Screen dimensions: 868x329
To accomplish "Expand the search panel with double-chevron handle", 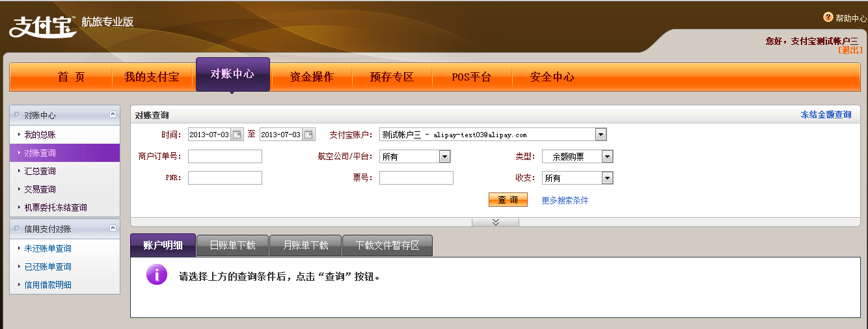I will [x=495, y=222].
